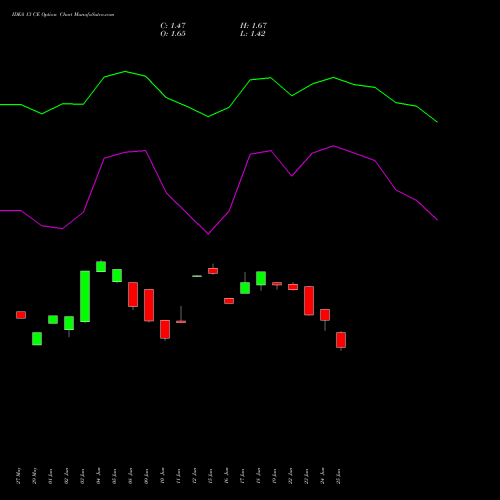Select the 29 May date label
The height and width of the screenshot is (500, 500).
click(35, 476)
